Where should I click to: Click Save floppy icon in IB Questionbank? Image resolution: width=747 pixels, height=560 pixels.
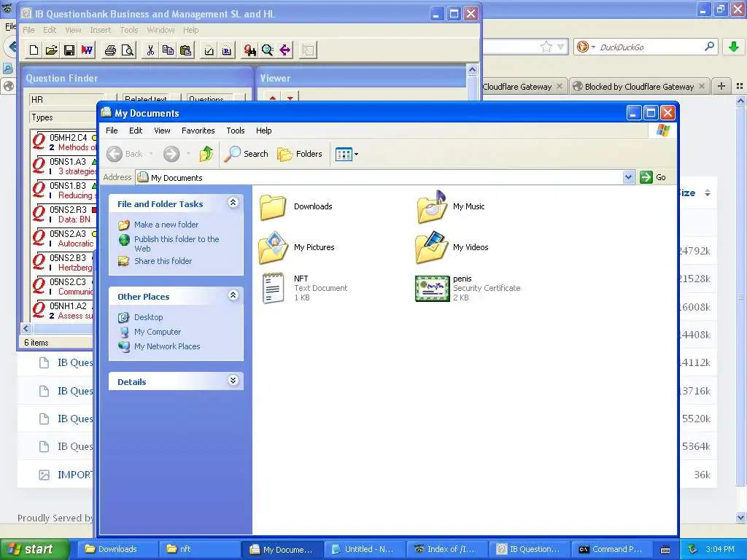tap(69, 50)
